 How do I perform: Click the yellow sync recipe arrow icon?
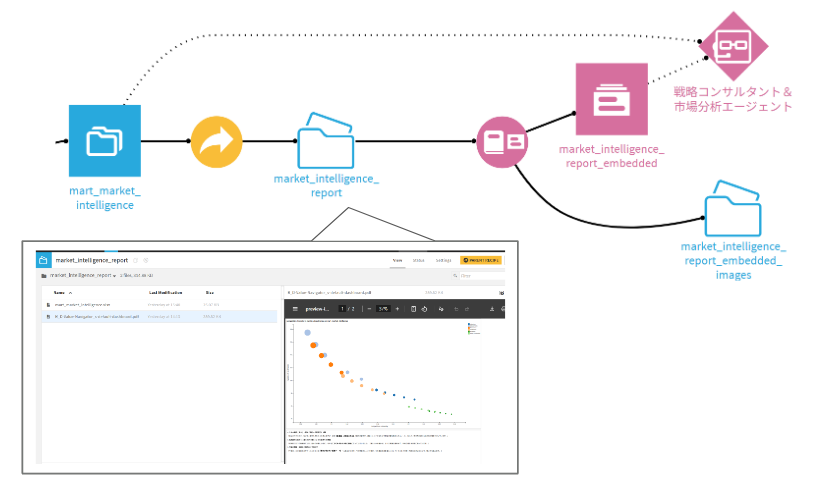pyautogui.click(x=217, y=141)
